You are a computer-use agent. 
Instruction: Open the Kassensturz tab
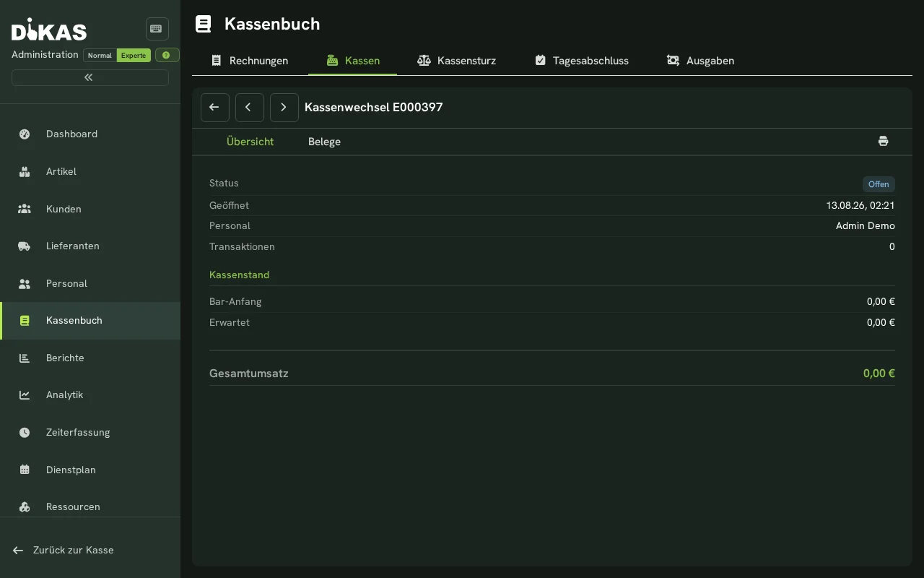tap(456, 61)
